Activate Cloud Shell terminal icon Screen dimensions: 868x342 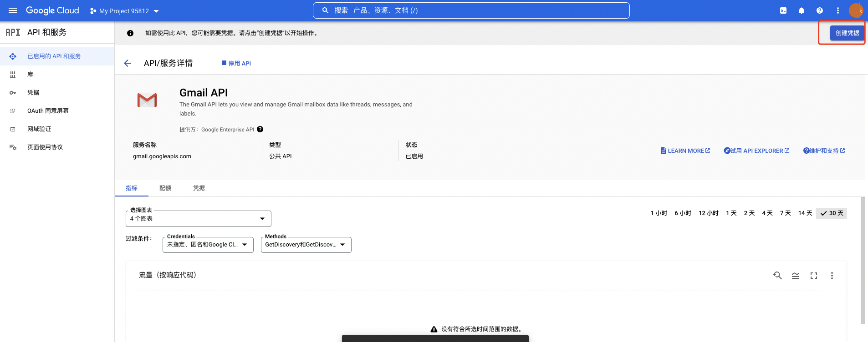[783, 10]
